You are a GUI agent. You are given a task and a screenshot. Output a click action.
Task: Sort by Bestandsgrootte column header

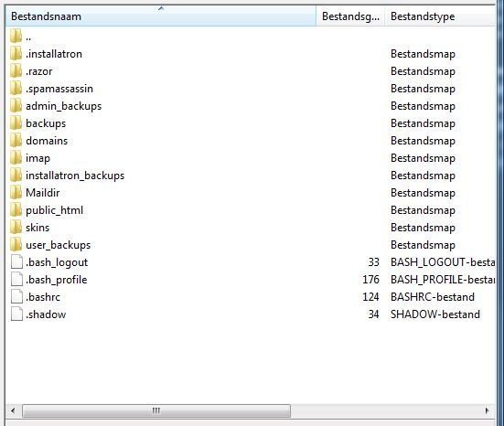350,16
